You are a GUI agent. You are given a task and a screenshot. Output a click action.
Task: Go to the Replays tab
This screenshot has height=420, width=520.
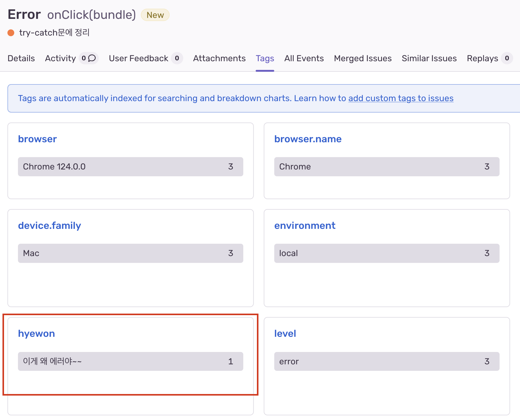(x=482, y=58)
